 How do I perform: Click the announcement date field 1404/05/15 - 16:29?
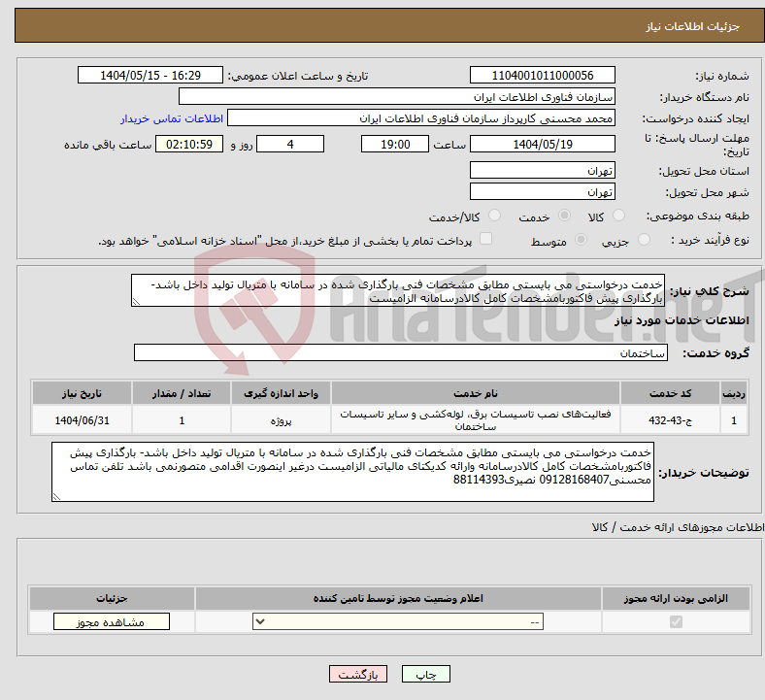pos(150,75)
